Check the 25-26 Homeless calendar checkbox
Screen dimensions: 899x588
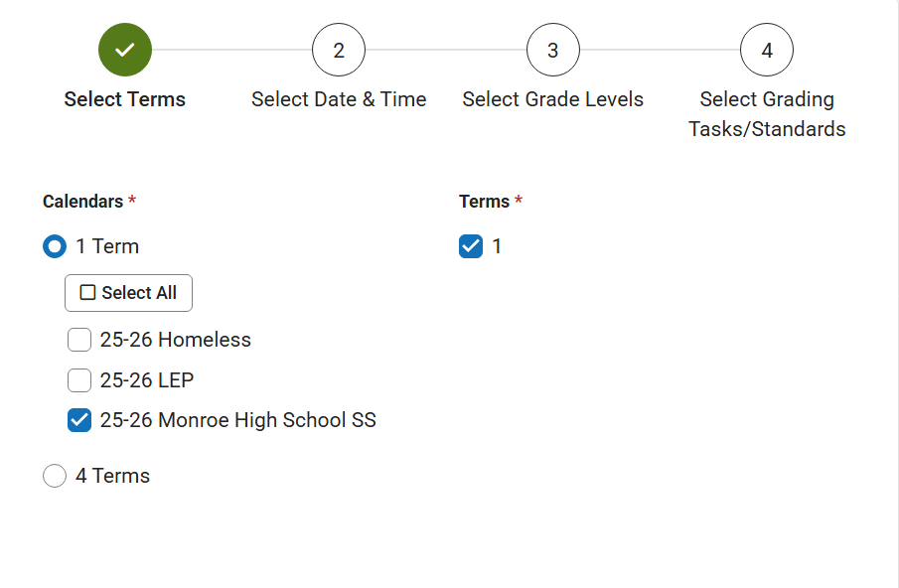pos(78,340)
